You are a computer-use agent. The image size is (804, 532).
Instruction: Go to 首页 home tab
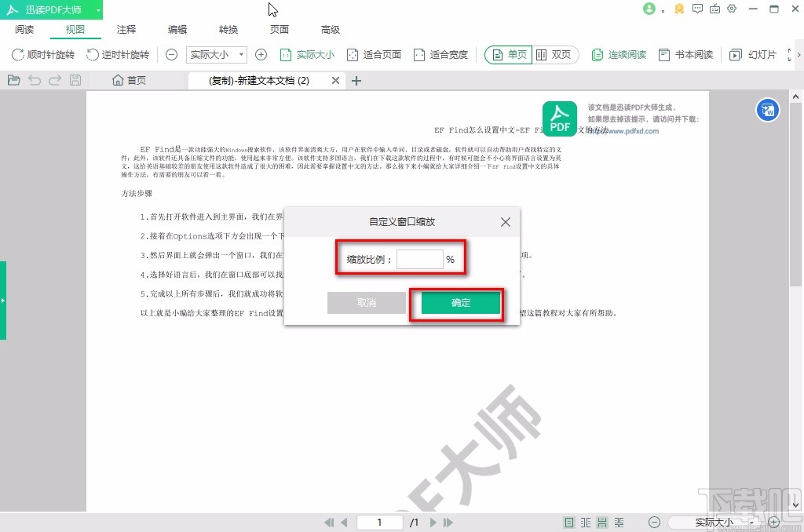(130, 81)
